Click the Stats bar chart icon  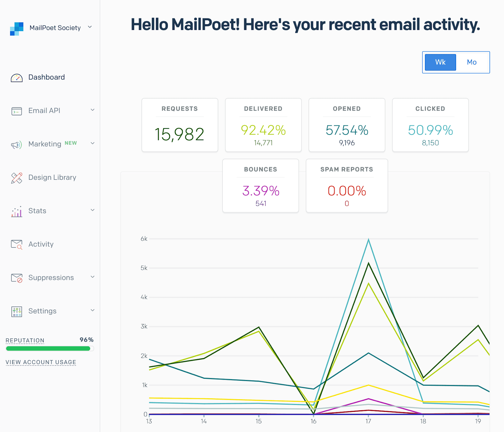click(x=17, y=212)
